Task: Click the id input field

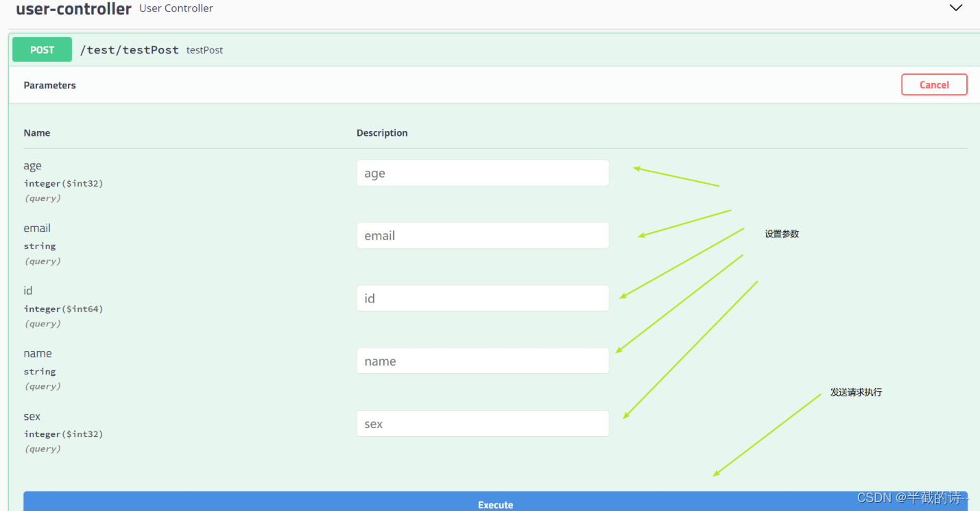Action: click(x=482, y=298)
